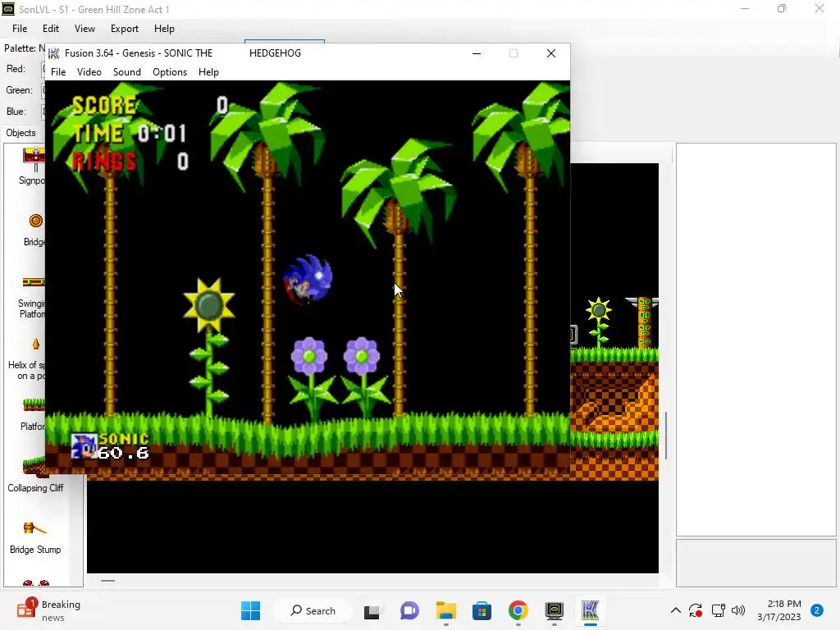Open the volume tray icon

(x=738, y=610)
